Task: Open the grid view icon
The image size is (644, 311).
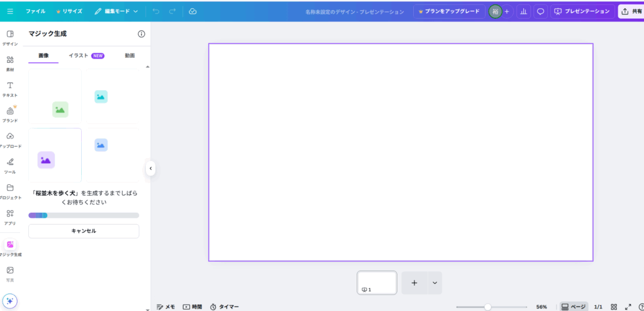Action: 614,307
